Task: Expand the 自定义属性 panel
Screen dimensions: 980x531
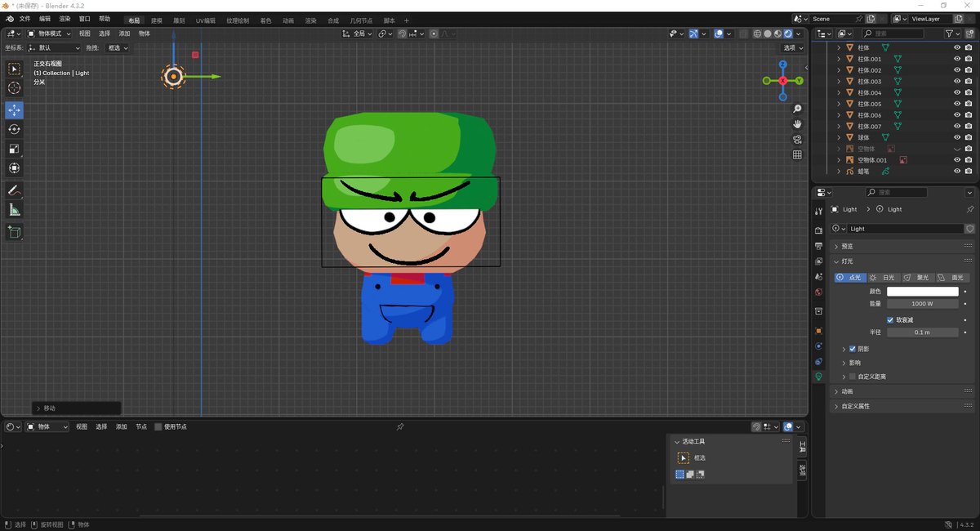Action: [x=902, y=406]
